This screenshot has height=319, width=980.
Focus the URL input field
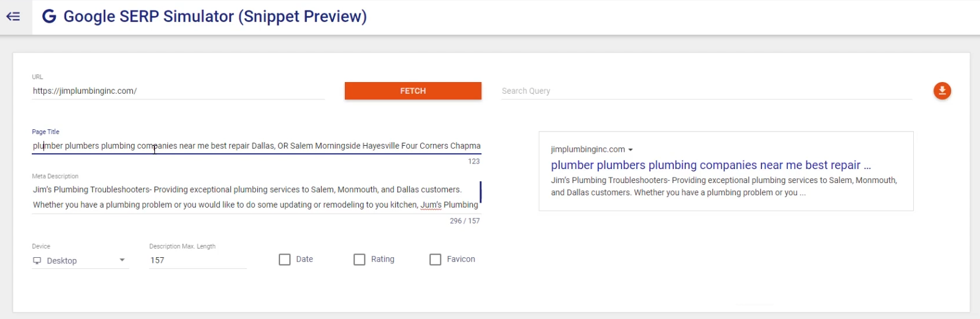coord(178,91)
